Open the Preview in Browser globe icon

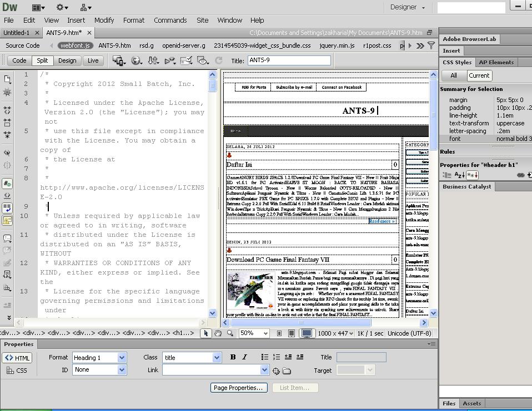(136, 61)
